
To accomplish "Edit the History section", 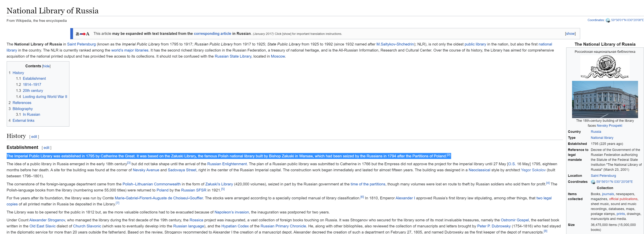I will [x=34, y=137].
